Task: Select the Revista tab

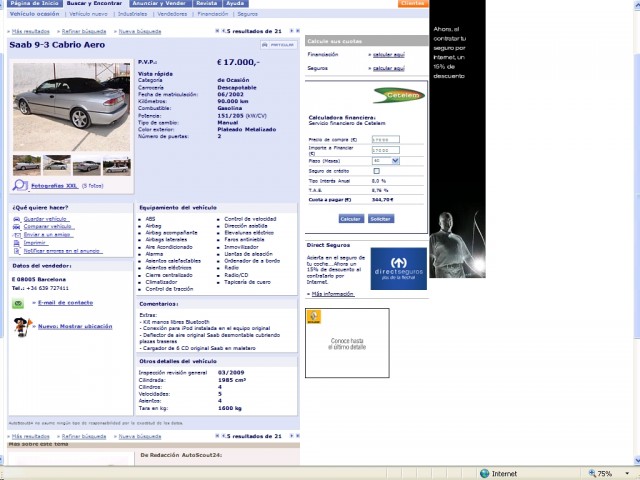Action: coord(207,3)
